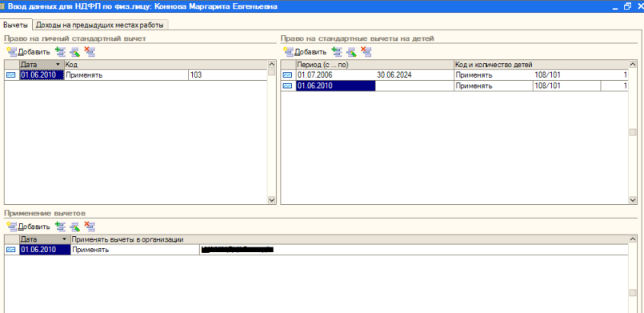Click the delete-row icon in children deductions toolbar

(x=366, y=52)
